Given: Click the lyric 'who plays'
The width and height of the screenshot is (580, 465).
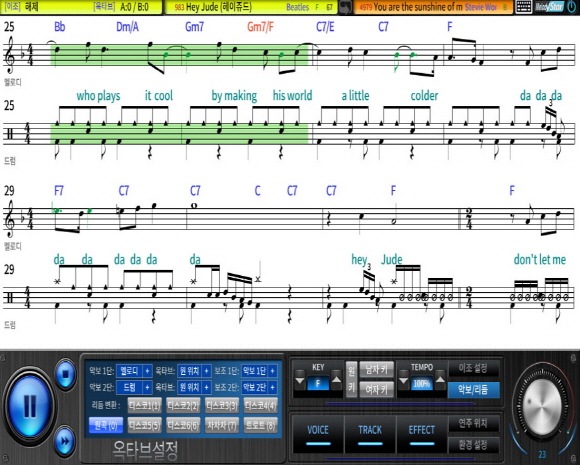Looking at the screenshot, I should pyautogui.click(x=98, y=96).
